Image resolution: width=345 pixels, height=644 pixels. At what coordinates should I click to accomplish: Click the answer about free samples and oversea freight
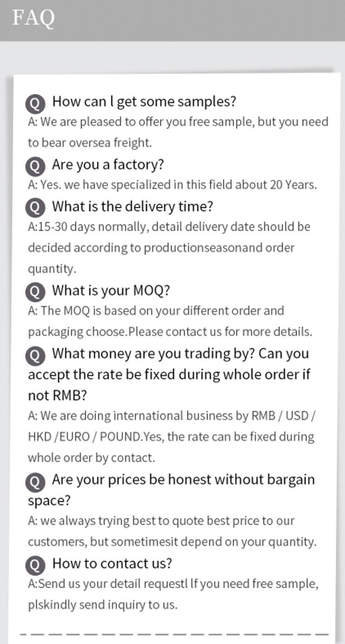tap(177, 132)
